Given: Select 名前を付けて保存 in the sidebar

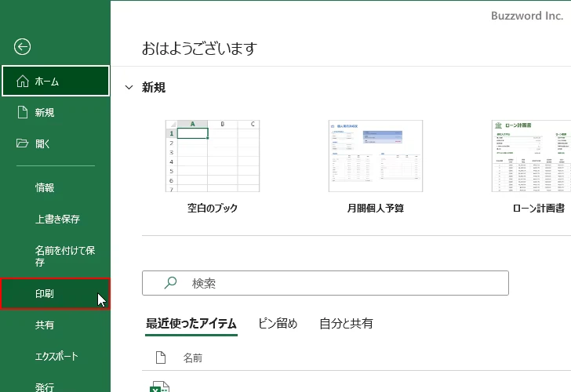Looking at the screenshot, I should tap(56, 256).
